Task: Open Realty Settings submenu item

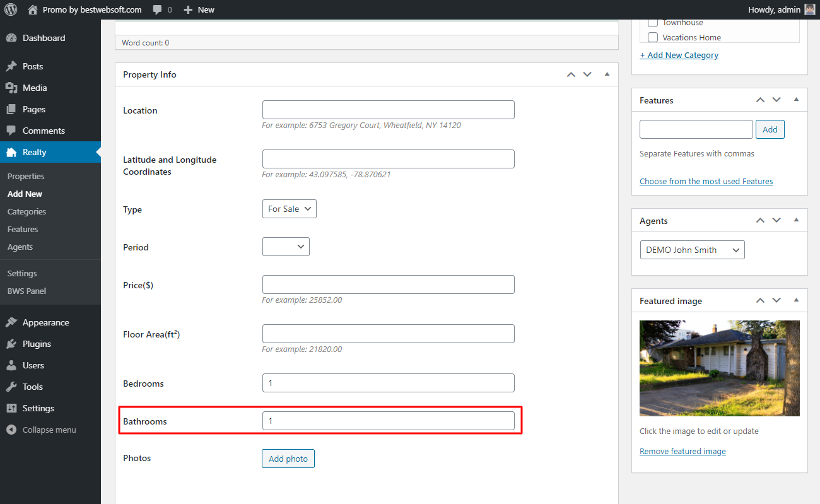Action: click(22, 273)
